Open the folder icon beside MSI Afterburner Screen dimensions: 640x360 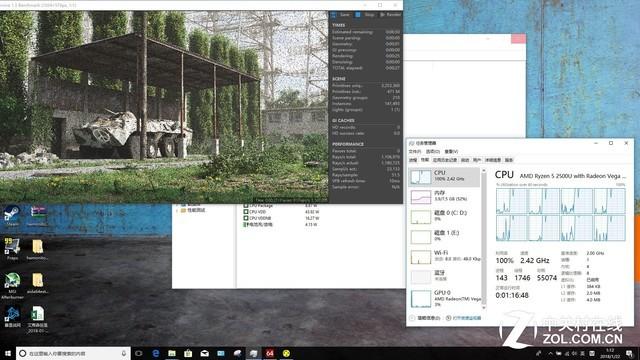coord(37,283)
